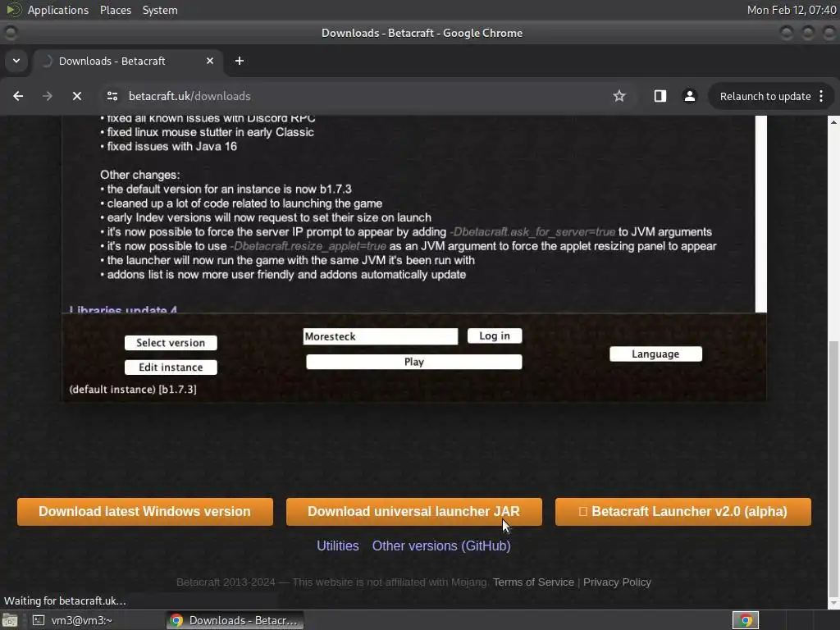840x630 pixels.
Task: Click Edit instance in launcher image
Action: [171, 367]
